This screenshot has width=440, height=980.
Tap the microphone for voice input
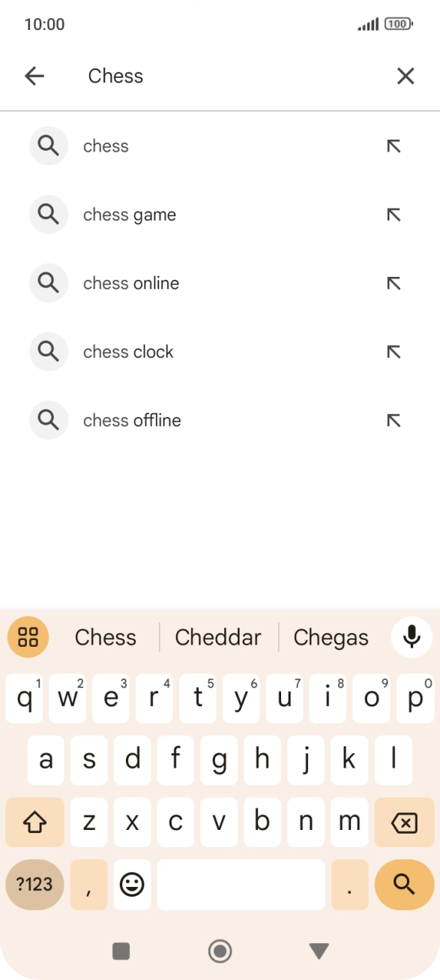(x=412, y=636)
